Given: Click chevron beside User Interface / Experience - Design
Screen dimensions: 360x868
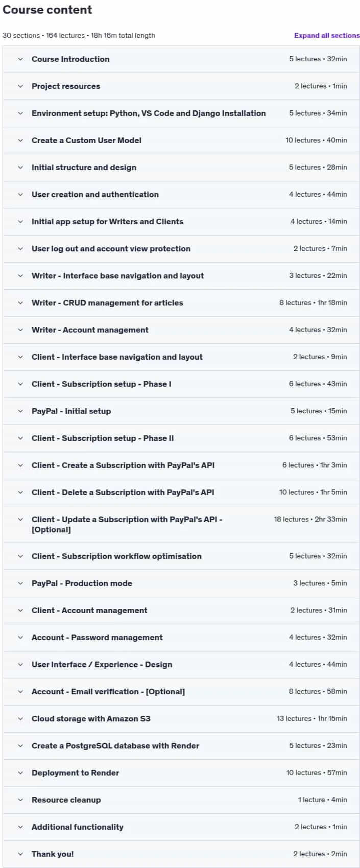Looking at the screenshot, I should (x=20, y=665).
